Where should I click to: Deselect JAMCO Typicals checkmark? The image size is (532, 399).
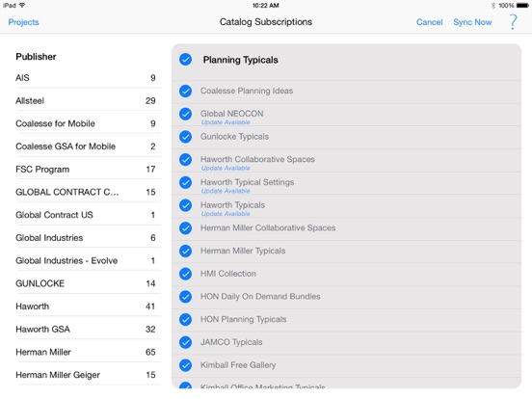click(186, 342)
